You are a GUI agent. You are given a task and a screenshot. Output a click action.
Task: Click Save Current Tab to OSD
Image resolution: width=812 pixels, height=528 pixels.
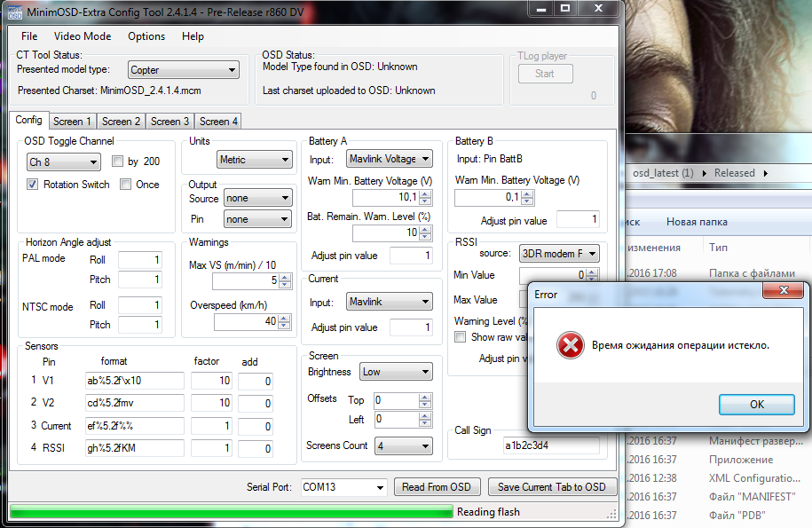551,487
